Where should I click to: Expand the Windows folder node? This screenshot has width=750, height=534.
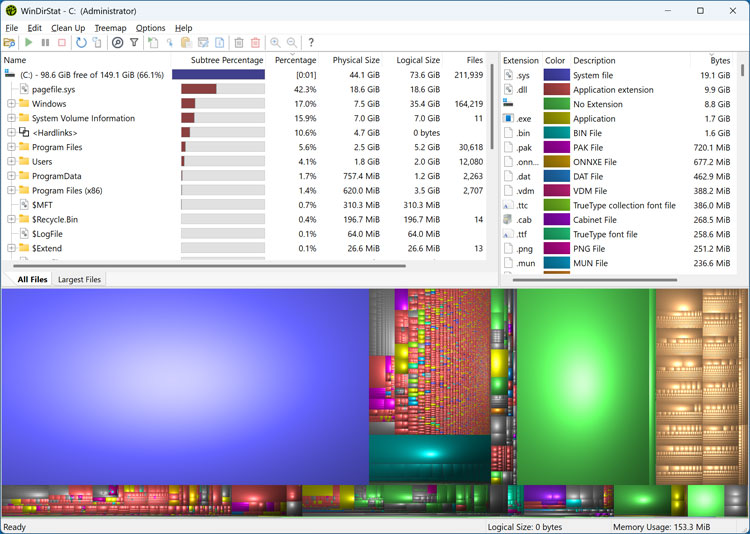(x=11, y=103)
